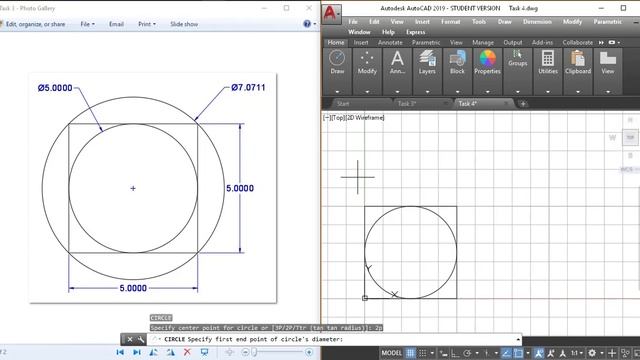This screenshot has height=360, width=640.
Task: Toggle ortho mode in AutoCAD status bar
Action: [455, 353]
